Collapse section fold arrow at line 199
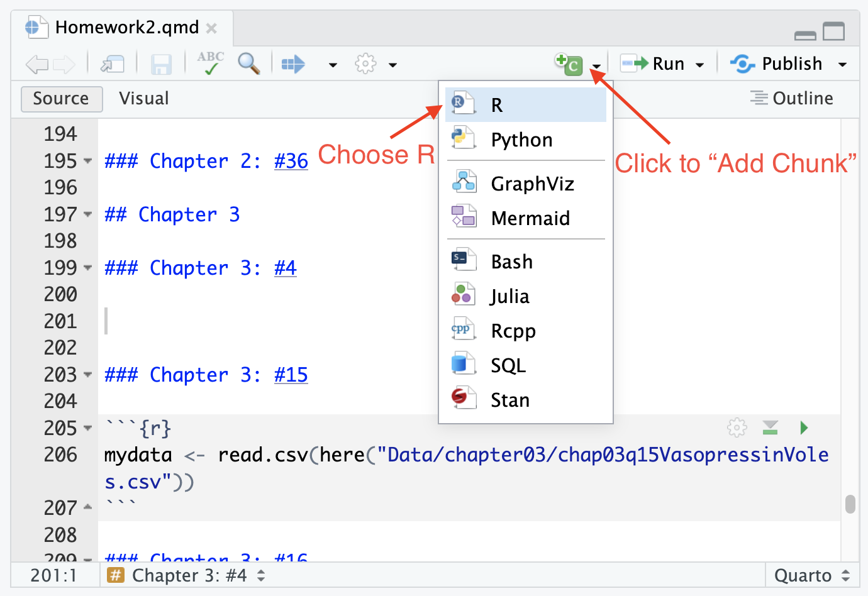868x596 pixels. [88, 268]
